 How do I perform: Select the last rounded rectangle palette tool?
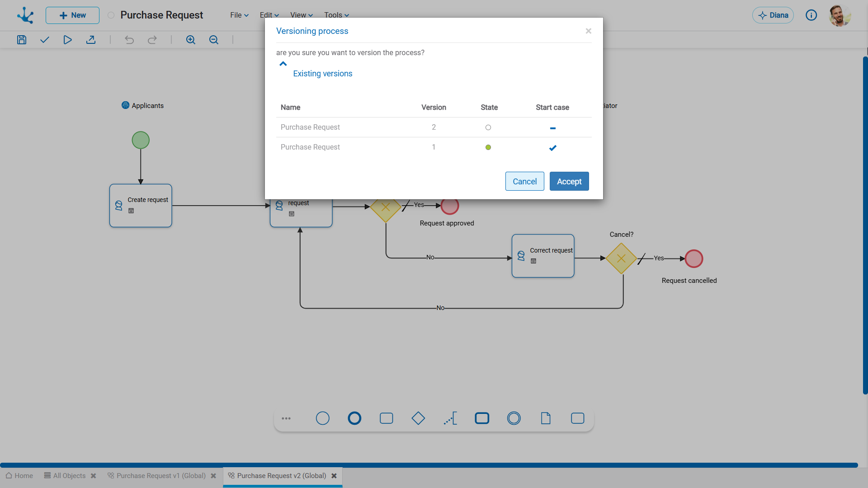578,418
